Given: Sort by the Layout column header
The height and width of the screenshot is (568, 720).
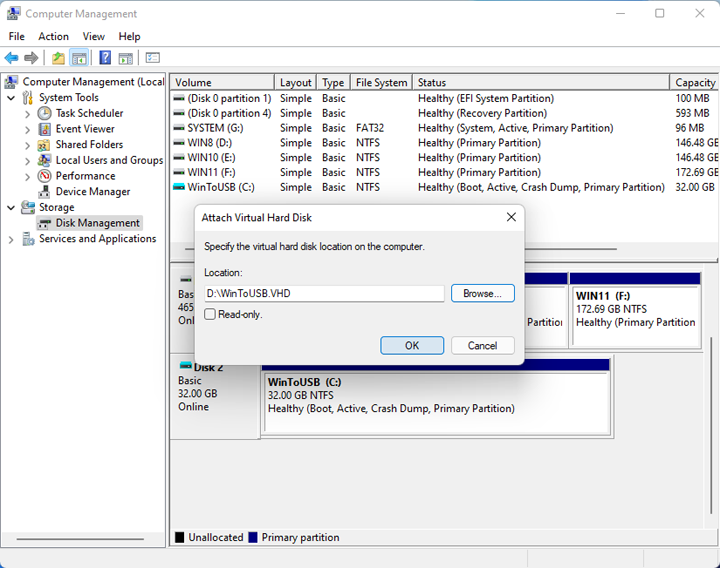Looking at the screenshot, I should point(296,82).
